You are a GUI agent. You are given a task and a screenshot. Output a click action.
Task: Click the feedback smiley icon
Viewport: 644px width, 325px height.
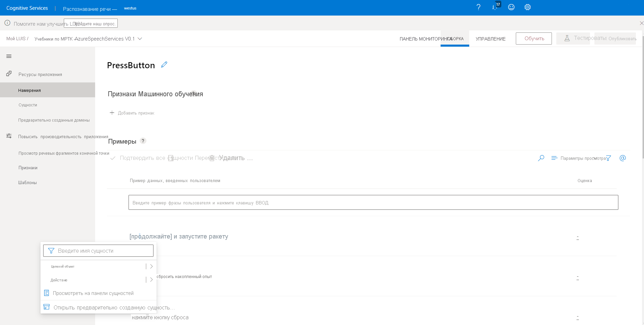tap(511, 7)
